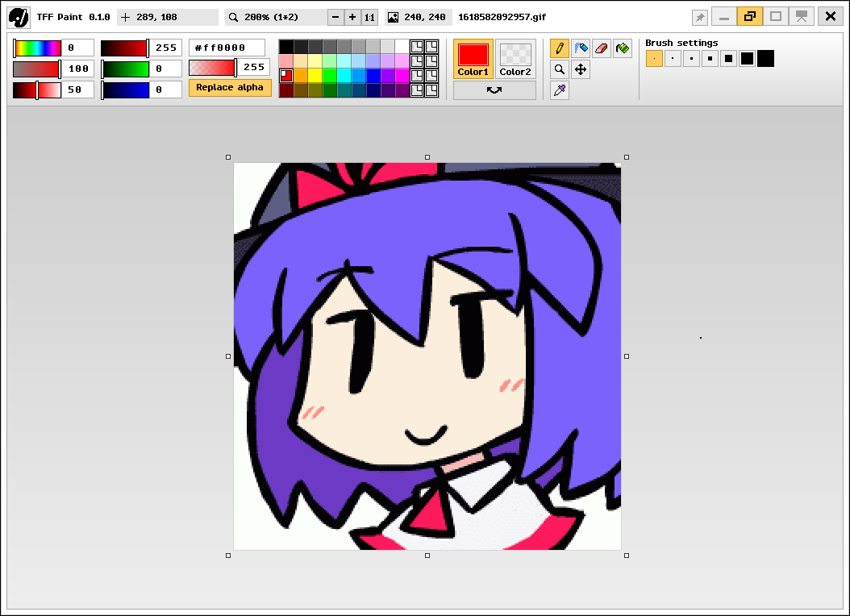
Task: Click the TFF Paint palette logo icon
Action: (19, 18)
